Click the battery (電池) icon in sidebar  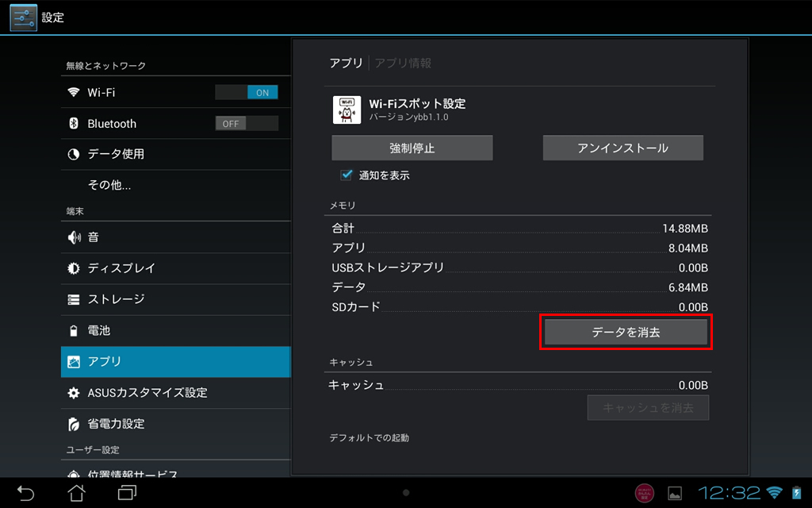point(74,330)
